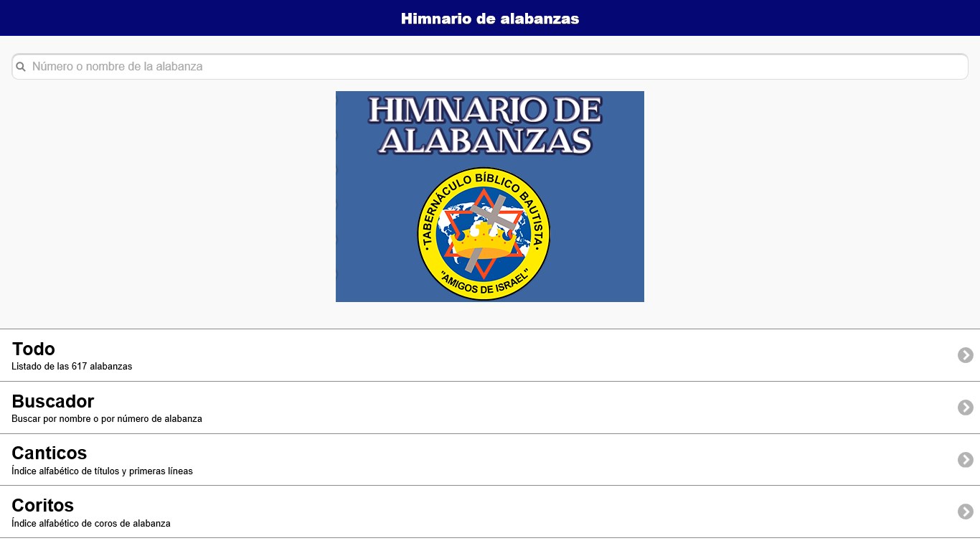Tap the arrow icon on the Canticos row
Screen dimensions: 980x551
(x=965, y=460)
